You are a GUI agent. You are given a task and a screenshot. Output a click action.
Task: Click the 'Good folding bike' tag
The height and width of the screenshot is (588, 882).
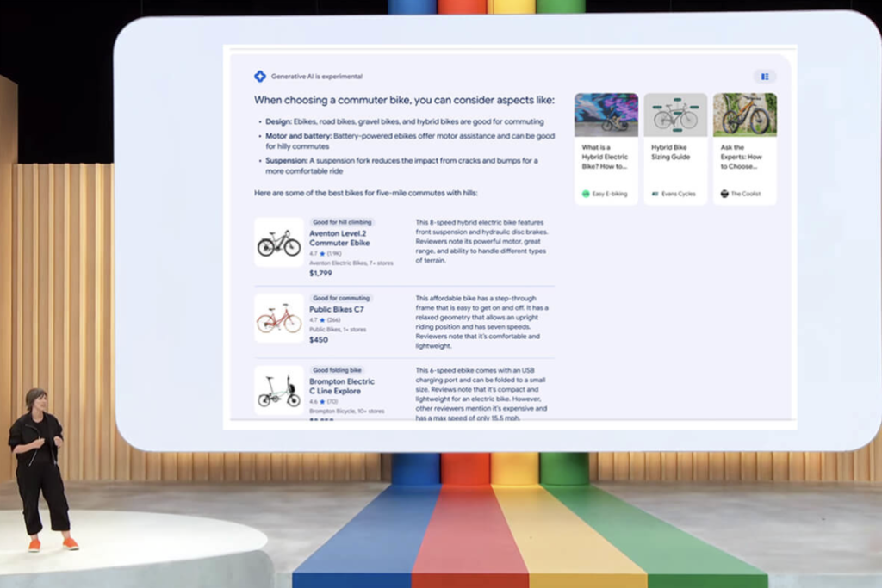[337, 370]
